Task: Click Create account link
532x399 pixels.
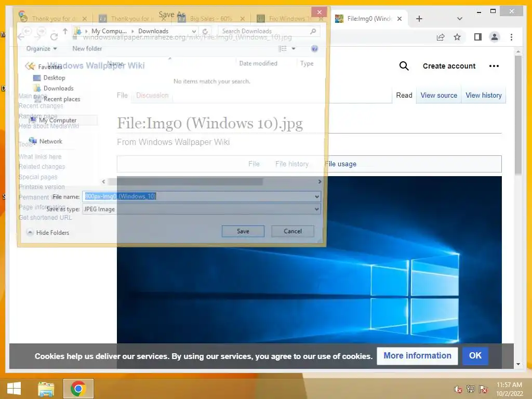Action: pos(449,66)
